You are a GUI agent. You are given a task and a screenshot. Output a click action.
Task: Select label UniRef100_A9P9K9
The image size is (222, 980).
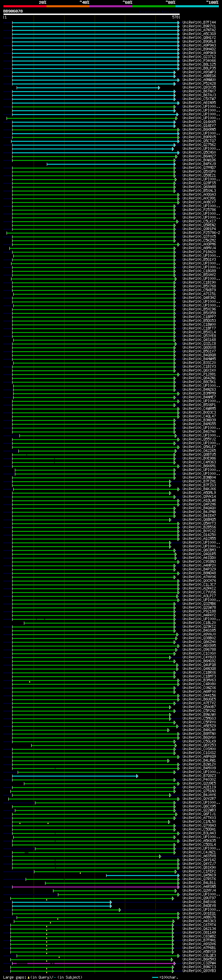199,53
